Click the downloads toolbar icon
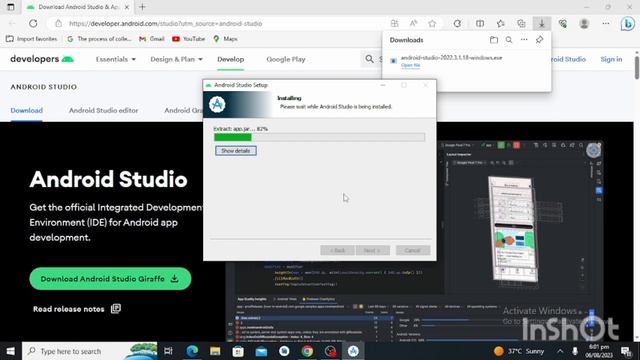The height and width of the screenshot is (360, 640). tap(542, 24)
